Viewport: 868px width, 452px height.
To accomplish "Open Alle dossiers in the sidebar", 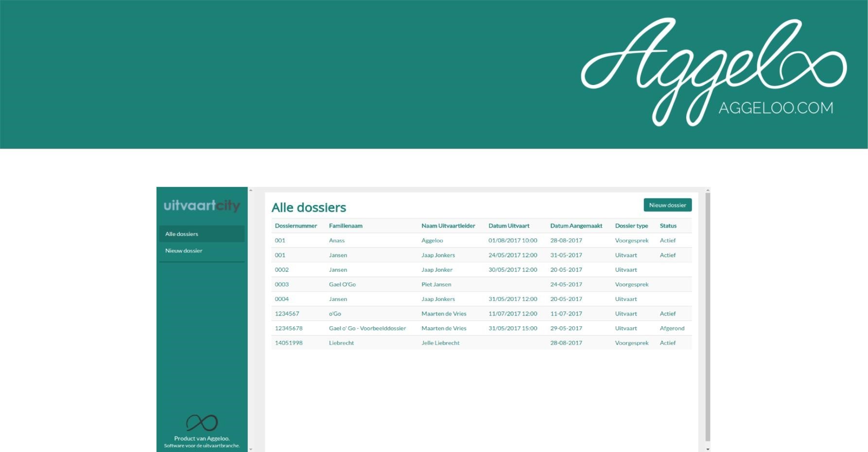I will pos(202,234).
